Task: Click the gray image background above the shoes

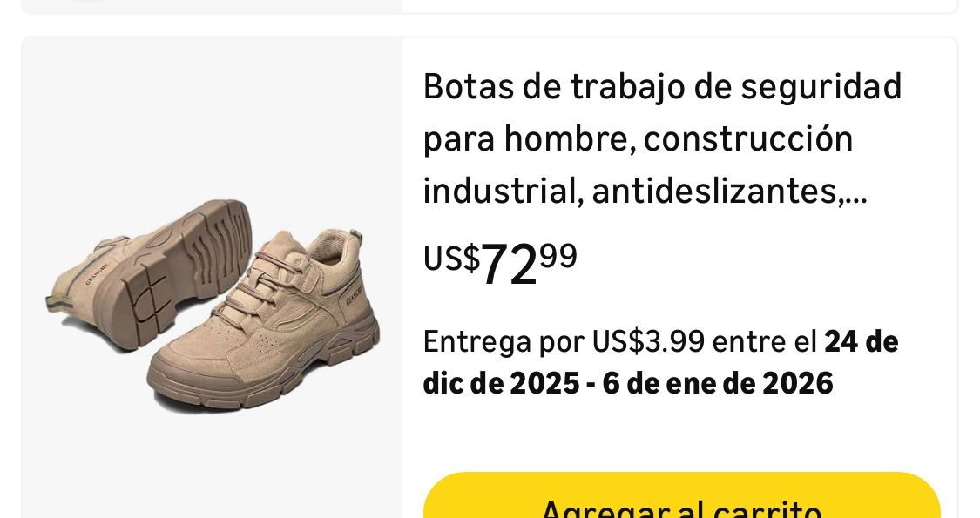Action: pyautogui.click(x=213, y=112)
